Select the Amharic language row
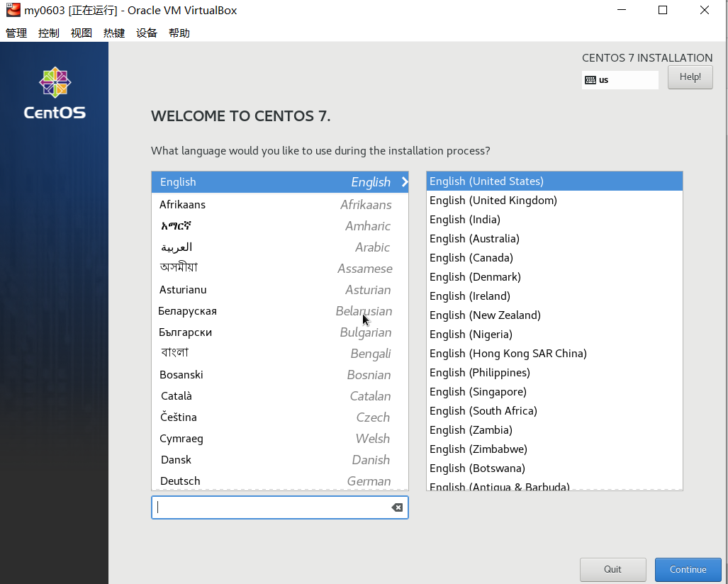Screen dimensions: 728x584 coord(280,226)
